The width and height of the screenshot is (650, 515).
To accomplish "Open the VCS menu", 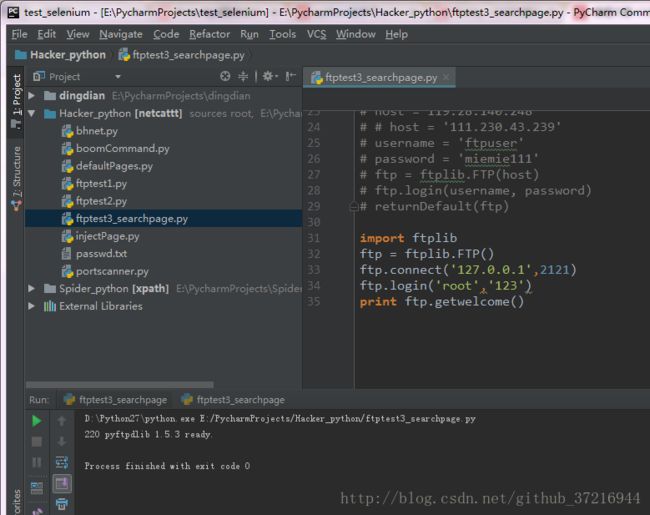I will [316, 34].
